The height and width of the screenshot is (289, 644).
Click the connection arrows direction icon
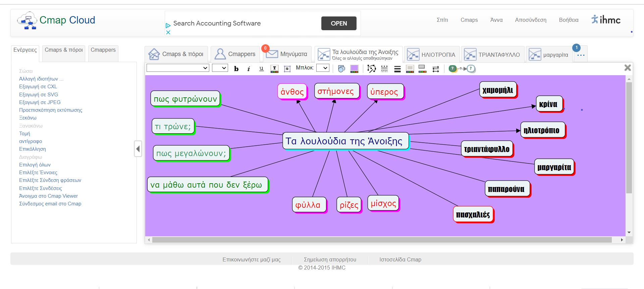(x=436, y=69)
